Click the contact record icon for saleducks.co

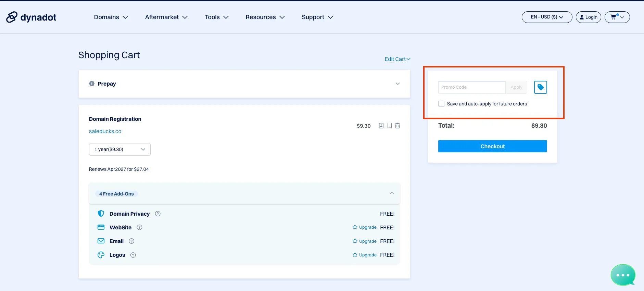[381, 126]
